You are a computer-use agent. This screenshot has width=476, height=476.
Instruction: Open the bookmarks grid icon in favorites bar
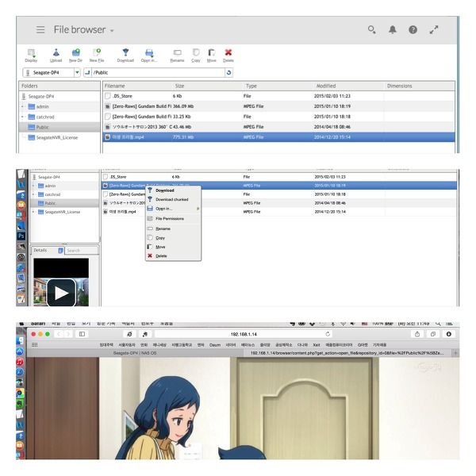35,344
